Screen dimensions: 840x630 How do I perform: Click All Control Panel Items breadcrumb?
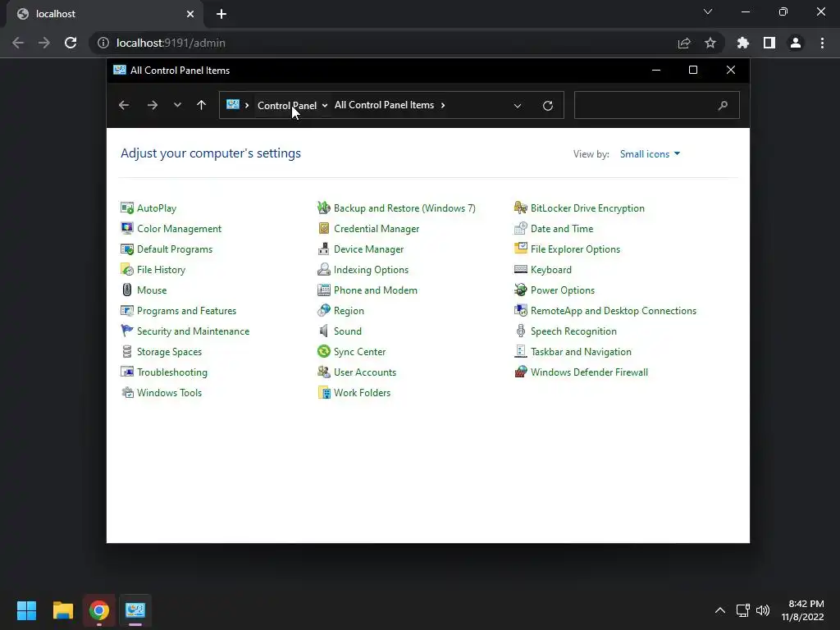point(384,105)
